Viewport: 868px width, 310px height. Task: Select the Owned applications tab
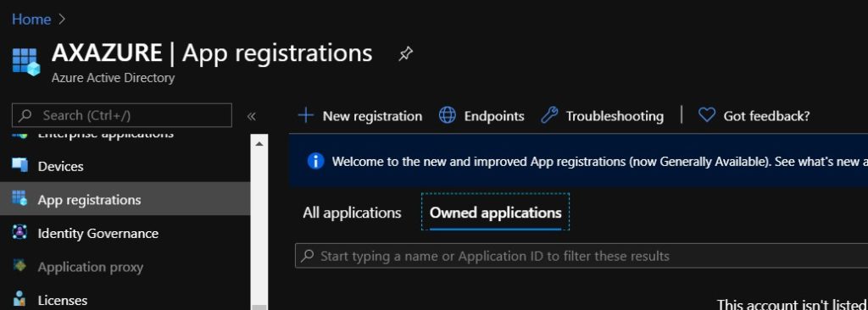[x=495, y=213]
